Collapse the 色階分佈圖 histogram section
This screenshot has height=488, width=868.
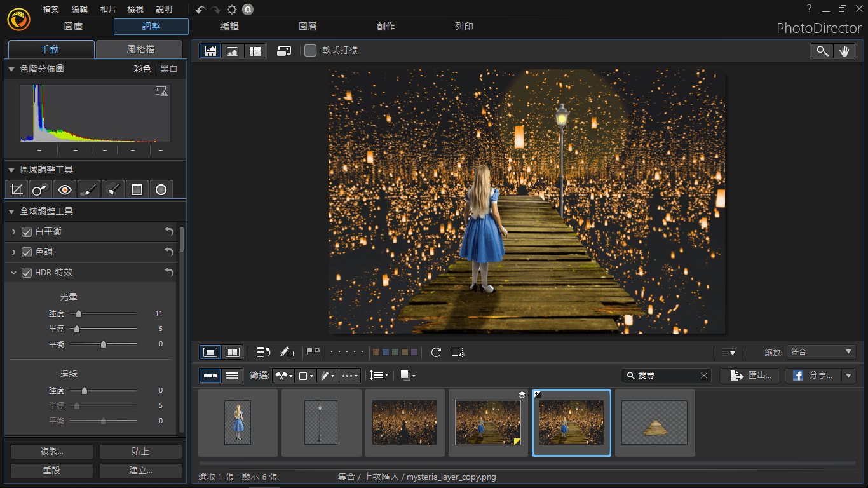(x=11, y=69)
